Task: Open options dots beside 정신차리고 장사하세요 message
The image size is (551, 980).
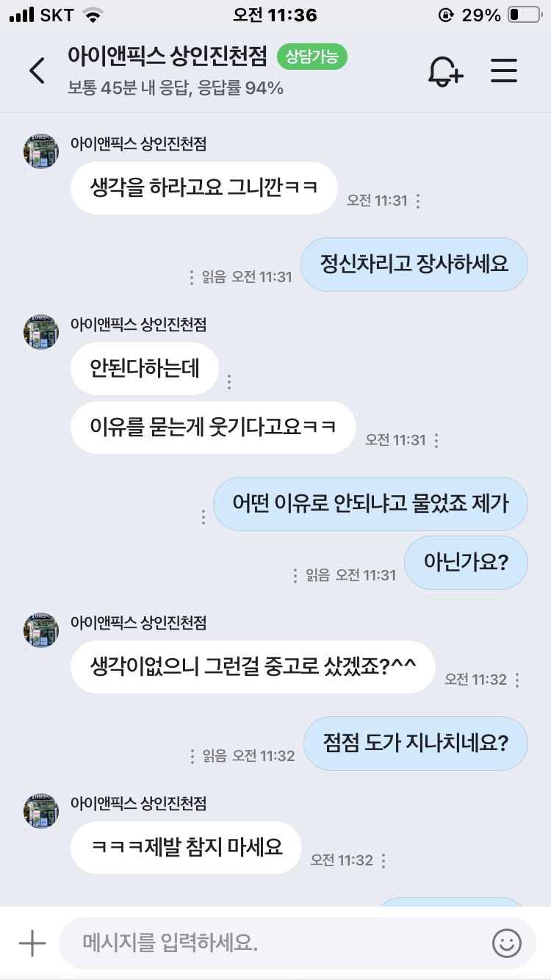Action: [x=192, y=277]
